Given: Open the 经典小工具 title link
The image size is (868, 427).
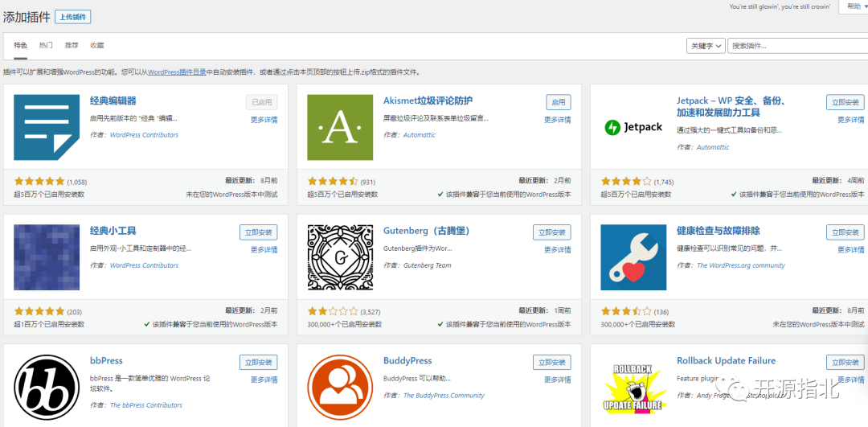Looking at the screenshot, I should [113, 231].
